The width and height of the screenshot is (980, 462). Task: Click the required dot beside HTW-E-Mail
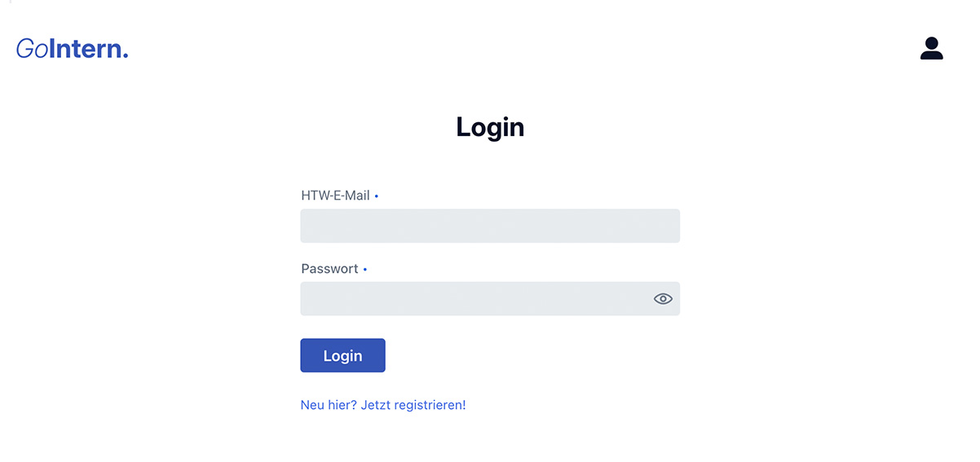(376, 196)
